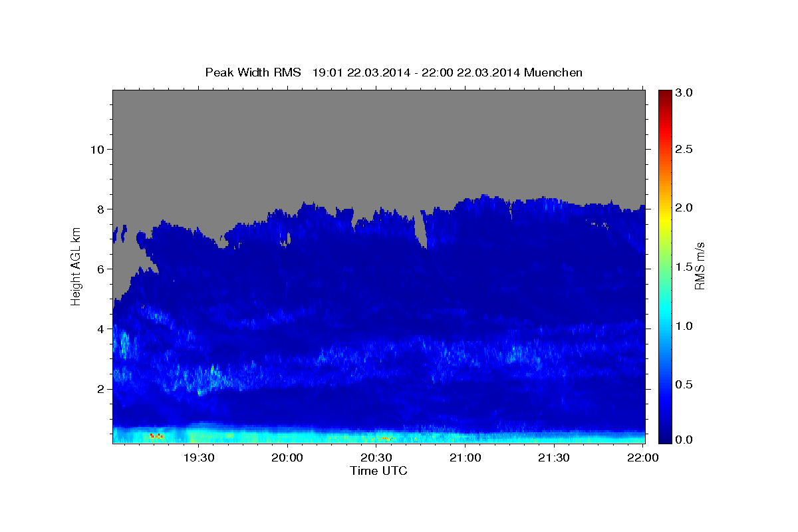The image size is (798, 532).
Task: Click the 22:00 time tick label
Action: click(642, 458)
